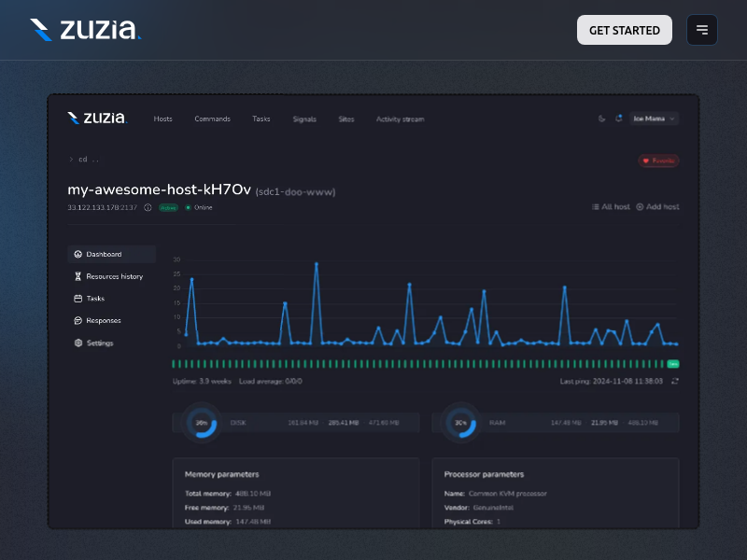Viewport: 747px width, 560px height.
Task: Click the Vendor: GenuineIntel row
Action: (479, 508)
